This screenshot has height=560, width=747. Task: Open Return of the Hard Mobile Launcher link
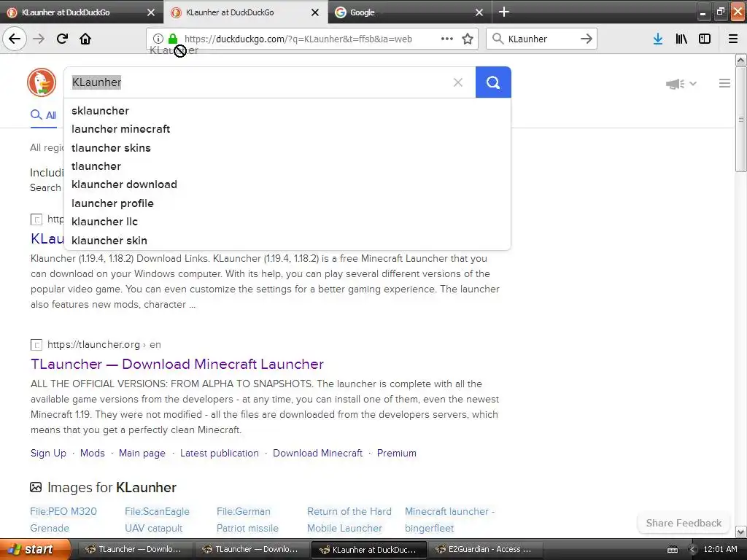[x=349, y=519]
